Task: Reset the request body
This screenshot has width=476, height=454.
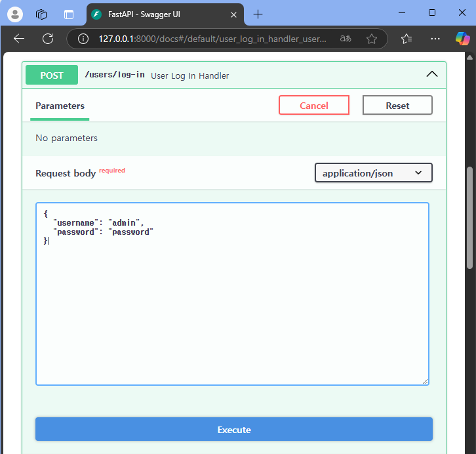Action: pyautogui.click(x=397, y=105)
